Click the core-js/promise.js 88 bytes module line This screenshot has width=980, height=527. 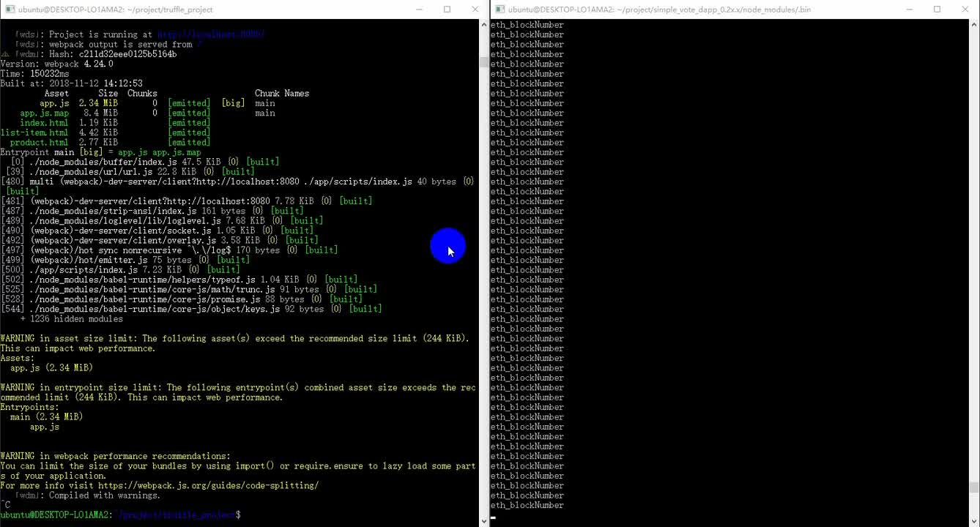182,299
